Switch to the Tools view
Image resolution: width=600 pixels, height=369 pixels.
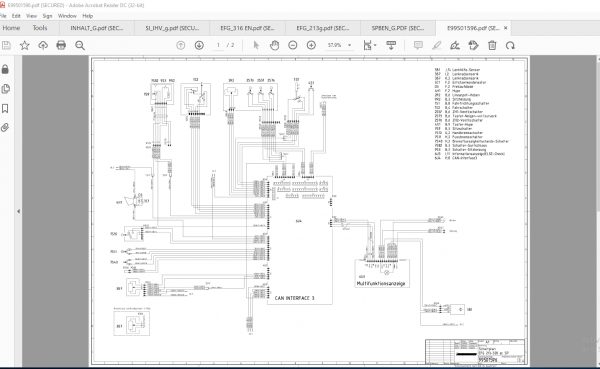point(40,28)
